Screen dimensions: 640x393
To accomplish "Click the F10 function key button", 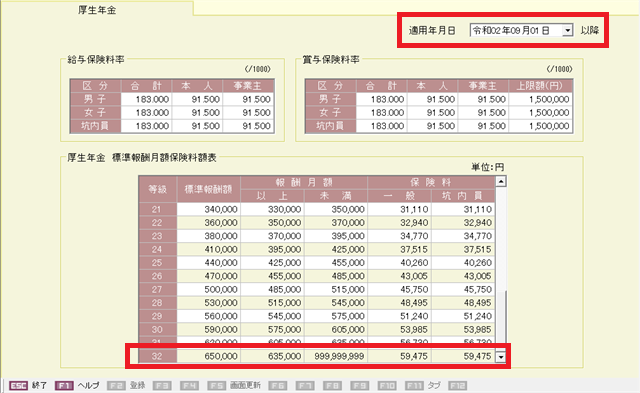I will coord(387,386).
